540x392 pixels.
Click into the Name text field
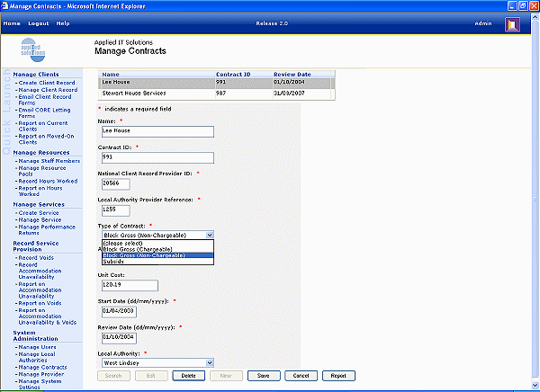pos(157,131)
